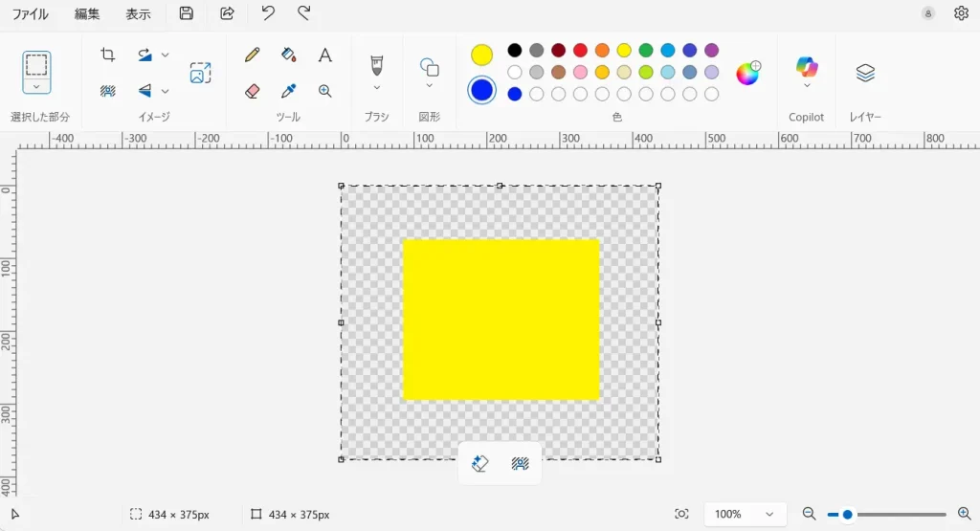Select the Pencil tool
The height and width of the screenshot is (531, 980).
(252, 55)
